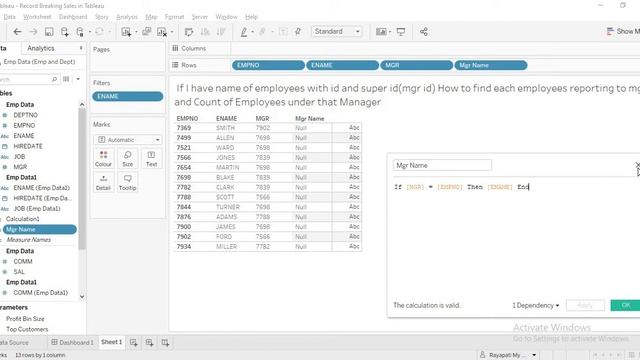Click the view data grid icon in Data pane
This screenshot has width=640, height=360.
66,79
